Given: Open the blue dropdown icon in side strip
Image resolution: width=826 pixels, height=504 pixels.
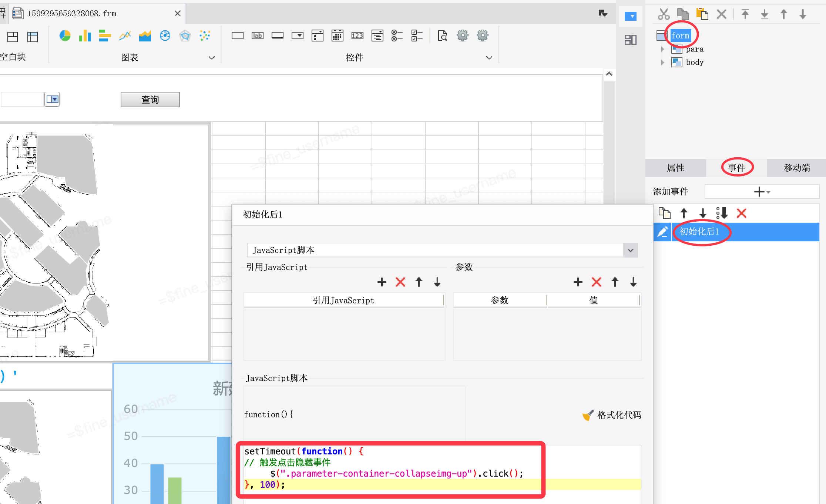Looking at the screenshot, I should pos(631,16).
